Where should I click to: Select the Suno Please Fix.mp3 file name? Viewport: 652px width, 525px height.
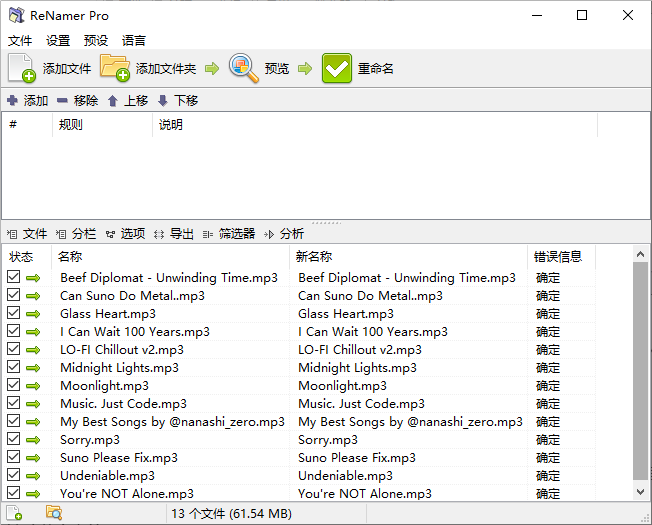point(119,458)
